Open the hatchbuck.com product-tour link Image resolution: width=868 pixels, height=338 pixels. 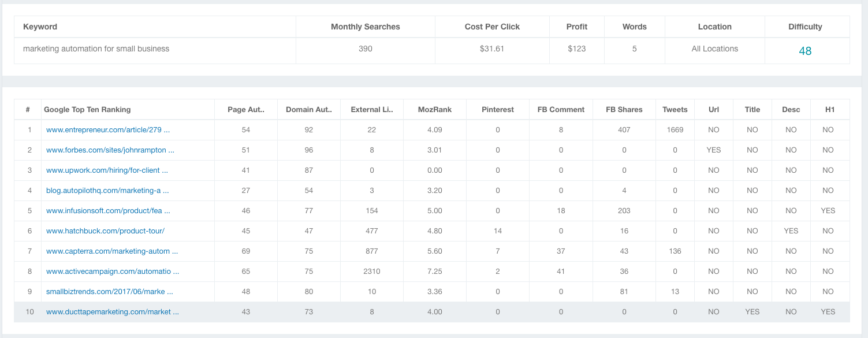tap(105, 231)
